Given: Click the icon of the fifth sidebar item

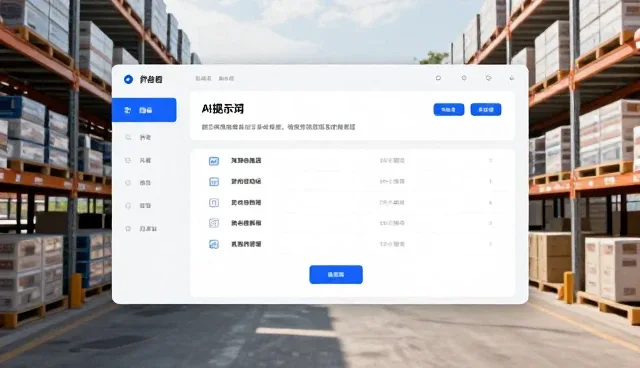Looking at the screenshot, I should [x=128, y=206].
